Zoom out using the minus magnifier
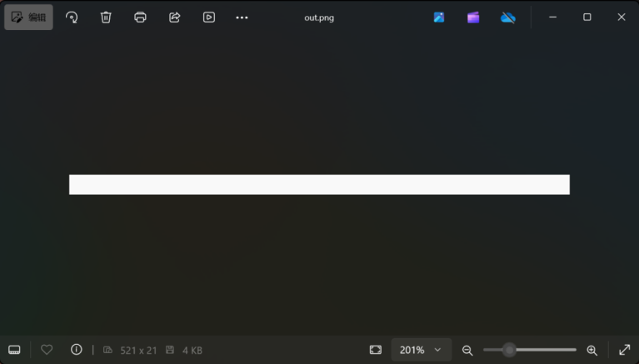The image size is (639, 364). 467,350
